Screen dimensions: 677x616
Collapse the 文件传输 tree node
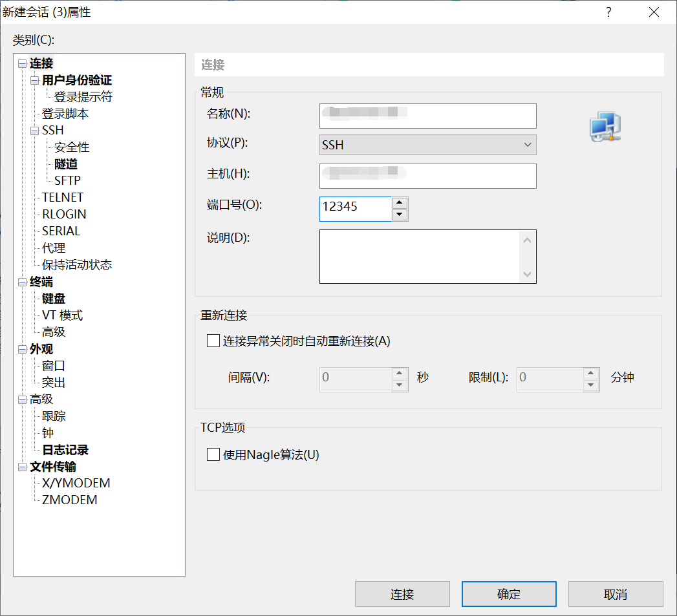[x=23, y=467]
